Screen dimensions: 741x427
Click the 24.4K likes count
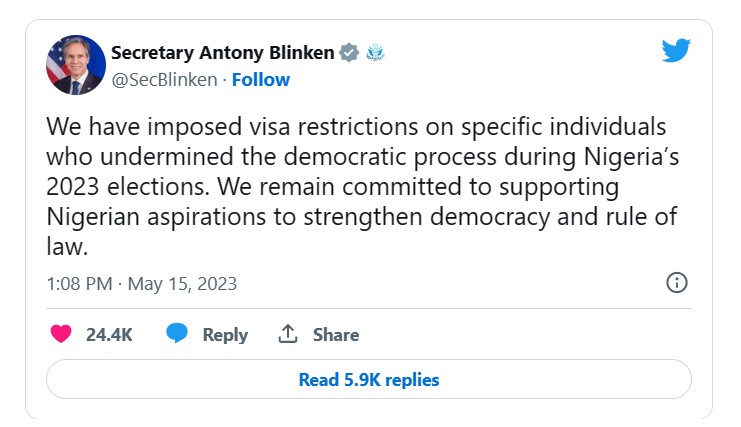click(109, 335)
